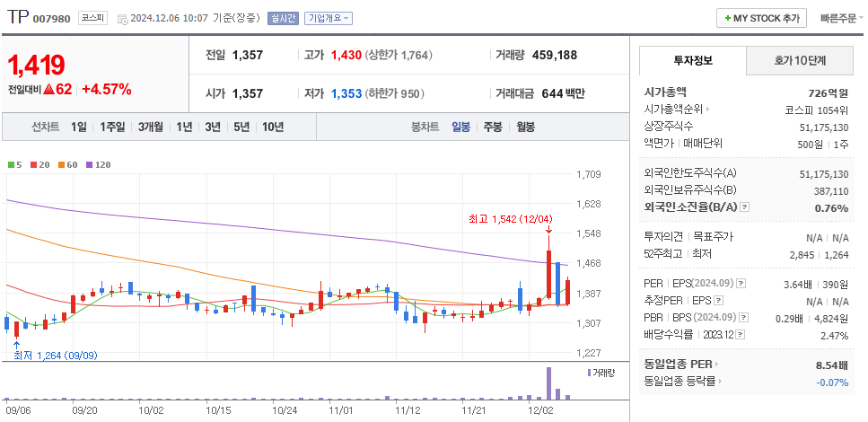The width and height of the screenshot is (868, 422).
Task: Click the 동일업종 등락률 value -0.07%
Action: click(x=832, y=382)
